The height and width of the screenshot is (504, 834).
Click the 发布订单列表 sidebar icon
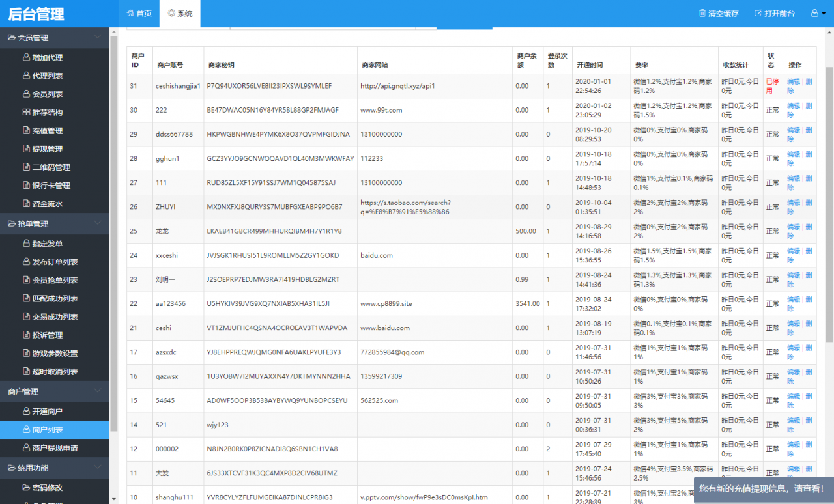tap(26, 262)
